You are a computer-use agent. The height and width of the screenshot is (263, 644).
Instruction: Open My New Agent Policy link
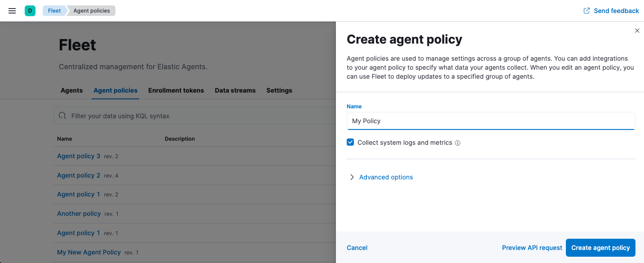[x=89, y=252]
